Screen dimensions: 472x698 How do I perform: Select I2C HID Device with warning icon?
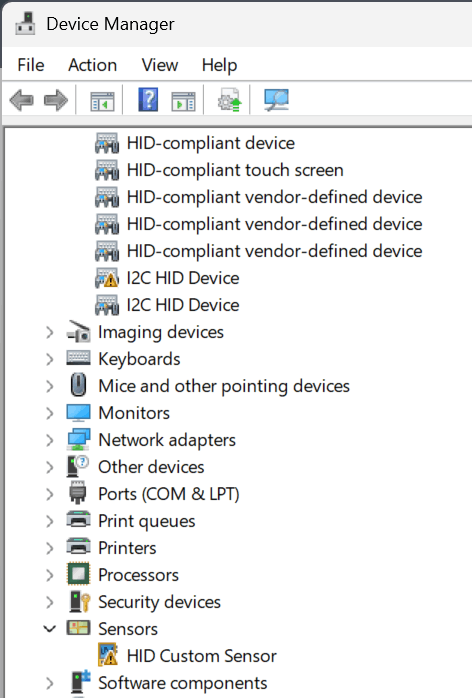[x=183, y=278]
